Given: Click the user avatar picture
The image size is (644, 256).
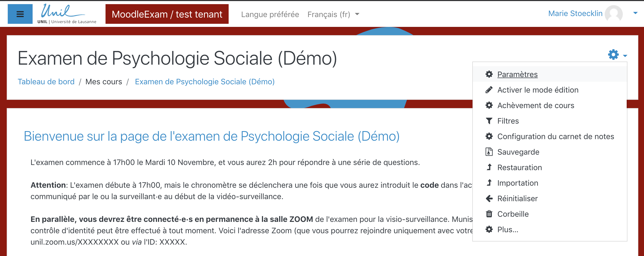Looking at the screenshot, I should [614, 14].
